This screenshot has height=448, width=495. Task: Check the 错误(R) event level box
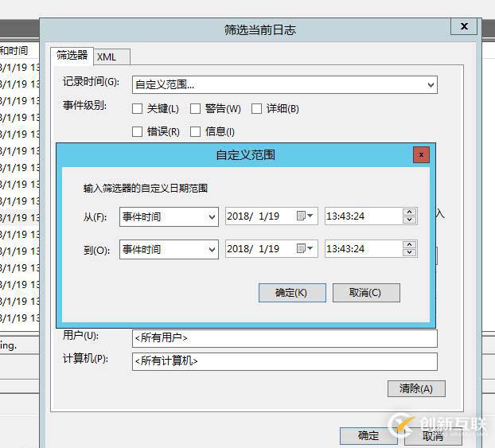pos(137,131)
